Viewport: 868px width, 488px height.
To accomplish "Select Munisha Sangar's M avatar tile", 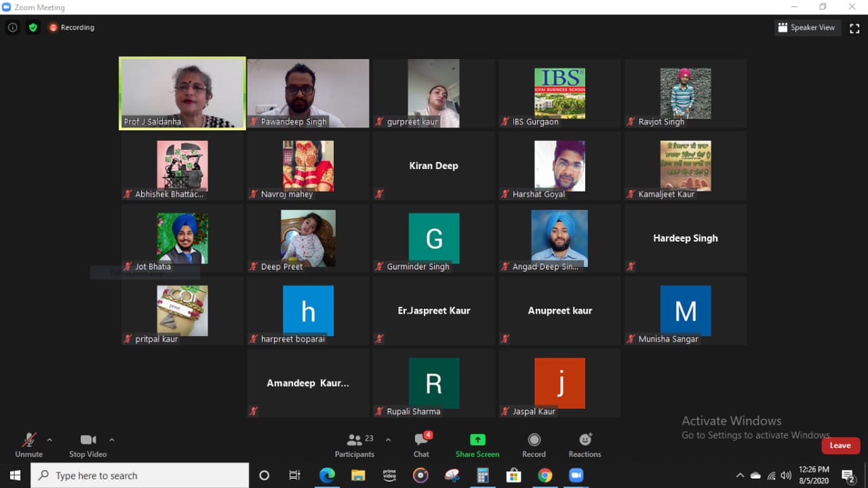I will (686, 311).
